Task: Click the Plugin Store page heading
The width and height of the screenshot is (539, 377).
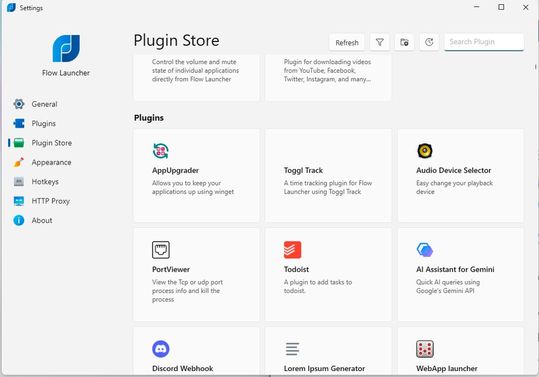Action: point(176,41)
